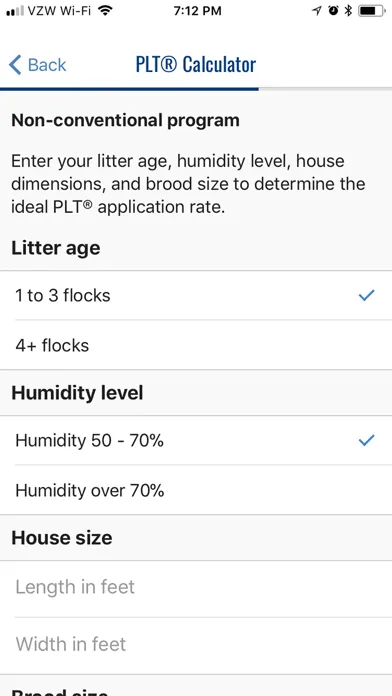Image resolution: width=392 pixels, height=696 pixels.
Task: Select the 1 to 3 flocks option
Action: click(x=196, y=295)
